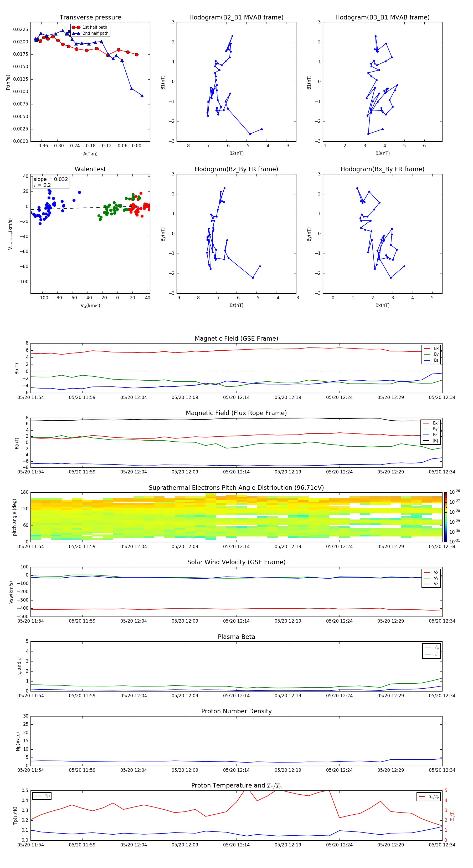Image resolution: width=473 pixels, height=868 pixels.
Task: Click the Bx' legend entry in Flux Rope panel
Action: [431, 423]
